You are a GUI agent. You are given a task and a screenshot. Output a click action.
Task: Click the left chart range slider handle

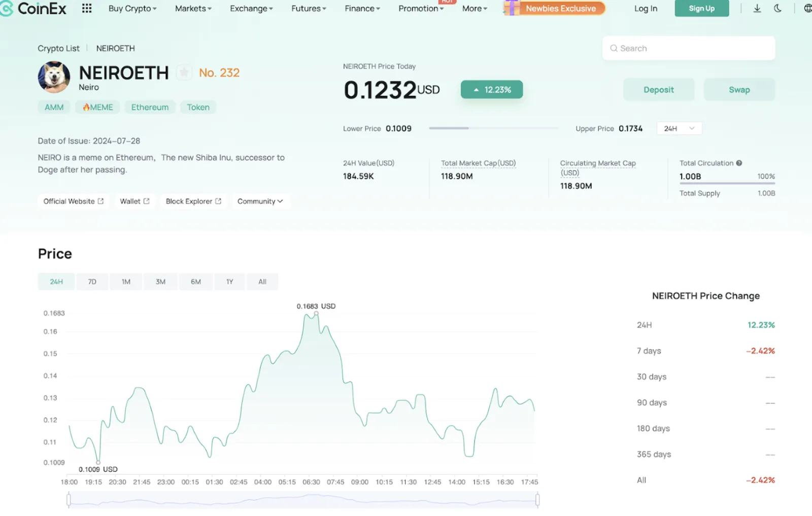(69, 500)
